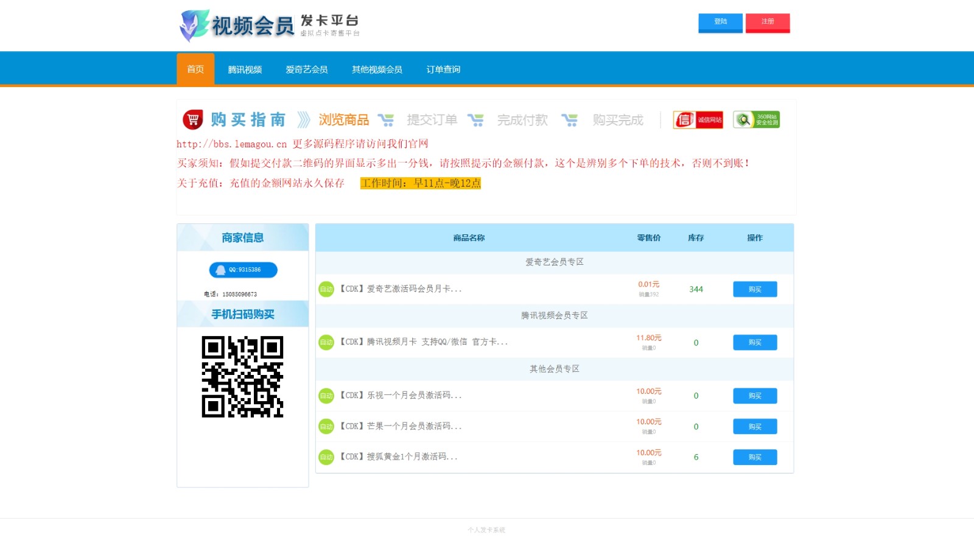The image size is (974, 560).
Task: Buy the 乐视一个月会员激活码 product
Action: coord(755,396)
